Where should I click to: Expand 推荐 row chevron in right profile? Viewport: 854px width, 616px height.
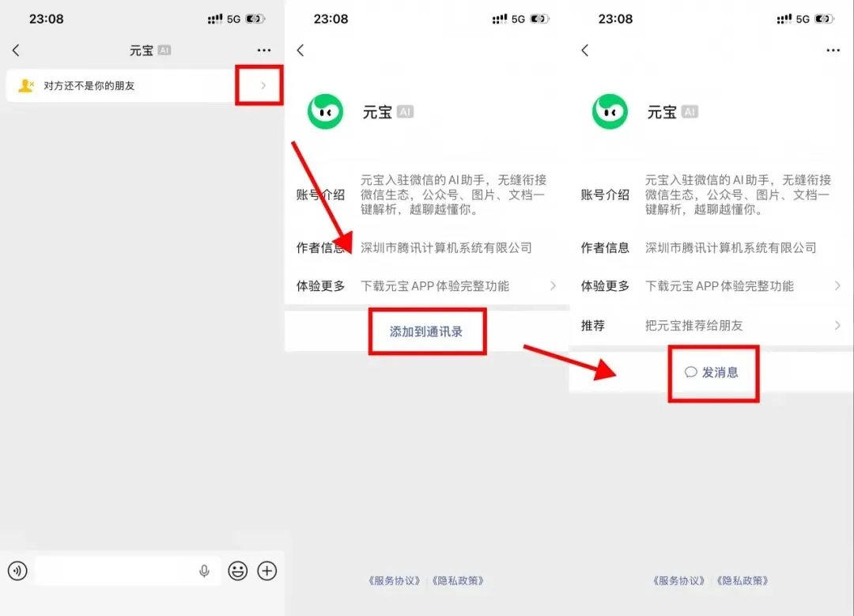click(x=837, y=326)
